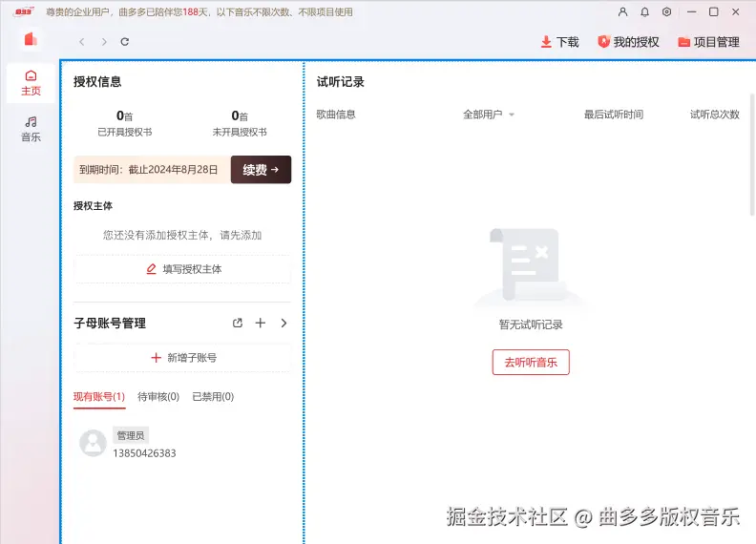The width and height of the screenshot is (756, 544).
Task: Click the vertical scrollbar on right
Action: (752, 155)
